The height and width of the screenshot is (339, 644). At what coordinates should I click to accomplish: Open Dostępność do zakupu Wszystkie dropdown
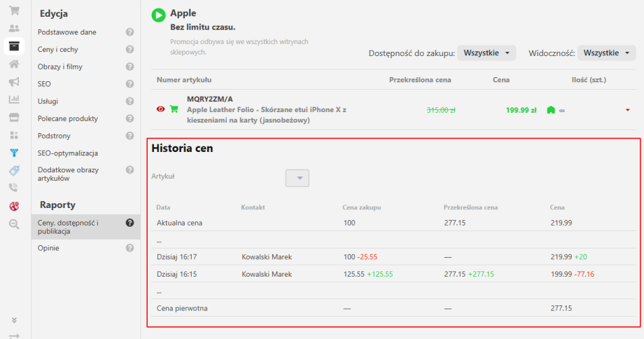[x=486, y=53]
